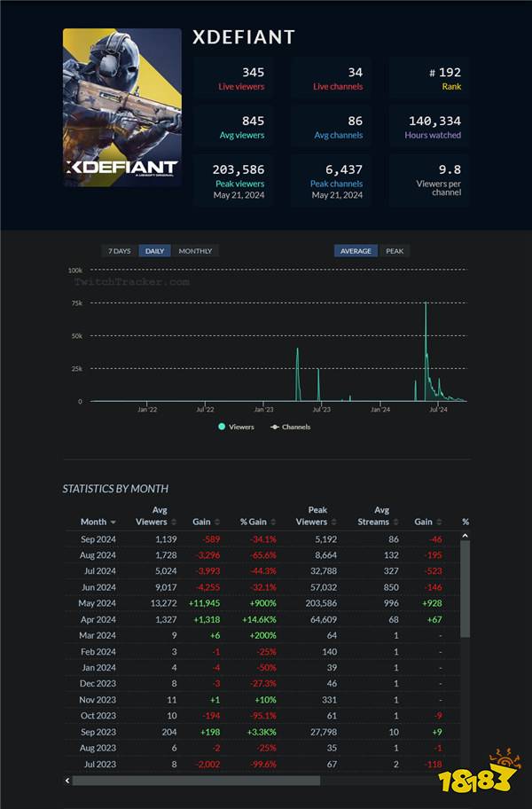Image resolution: width=532 pixels, height=809 pixels.
Task: Click the May 2024 month row
Action: (262, 603)
